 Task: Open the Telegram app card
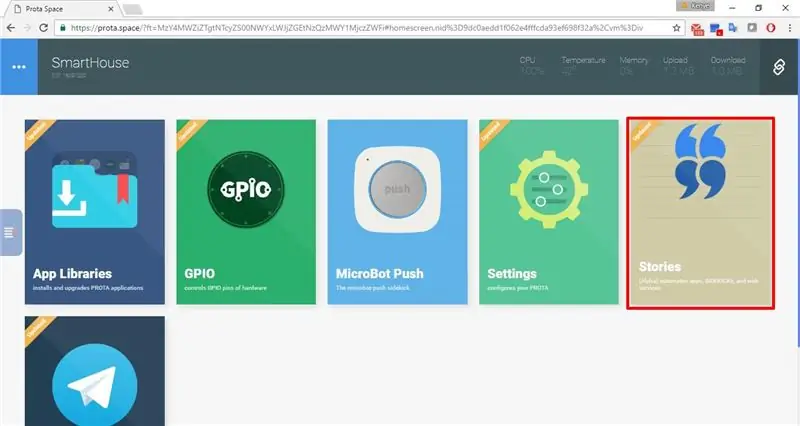(x=95, y=371)
